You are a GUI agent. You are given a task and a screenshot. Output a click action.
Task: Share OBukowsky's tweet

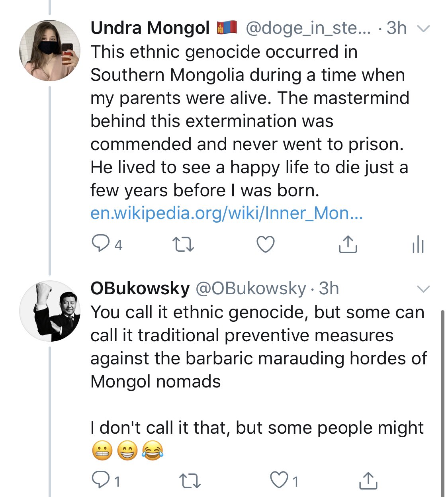[368, 481]
